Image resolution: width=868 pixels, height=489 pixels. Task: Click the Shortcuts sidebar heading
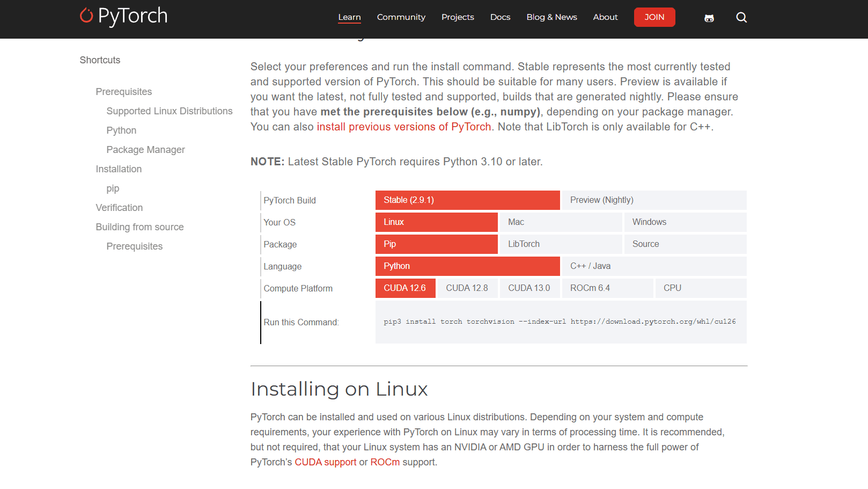[x=100, y=60]
